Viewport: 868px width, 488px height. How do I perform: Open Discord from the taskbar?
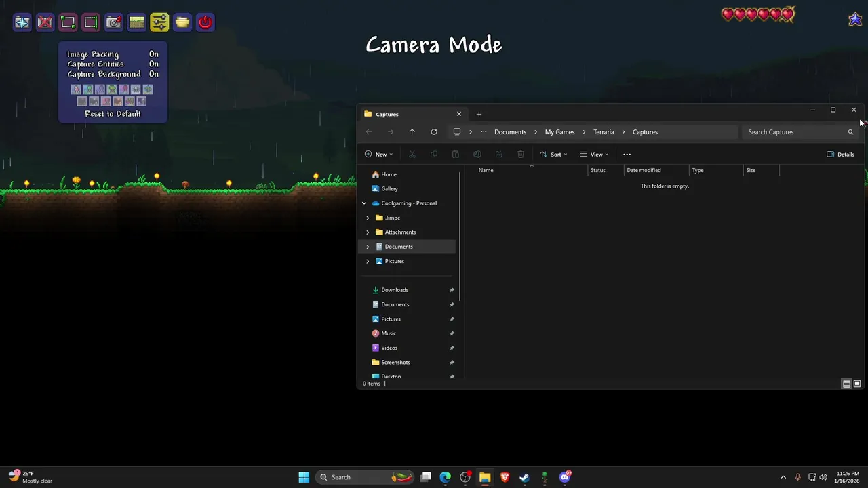pyautogui.click(x=564, y=477)
